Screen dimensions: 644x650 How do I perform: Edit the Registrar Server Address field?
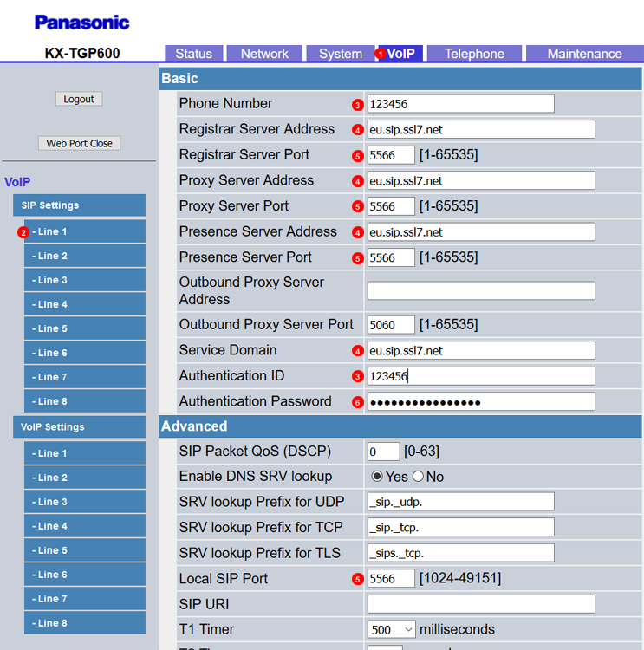pyautogui.click(x=481, y=129)
